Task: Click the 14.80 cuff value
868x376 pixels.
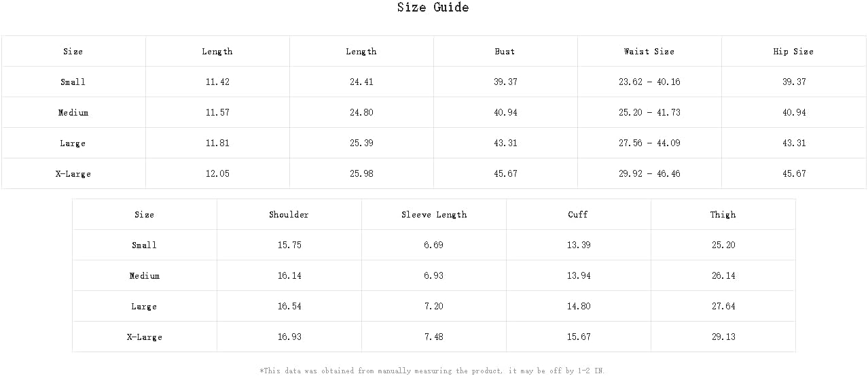Action: click(579, 307)
